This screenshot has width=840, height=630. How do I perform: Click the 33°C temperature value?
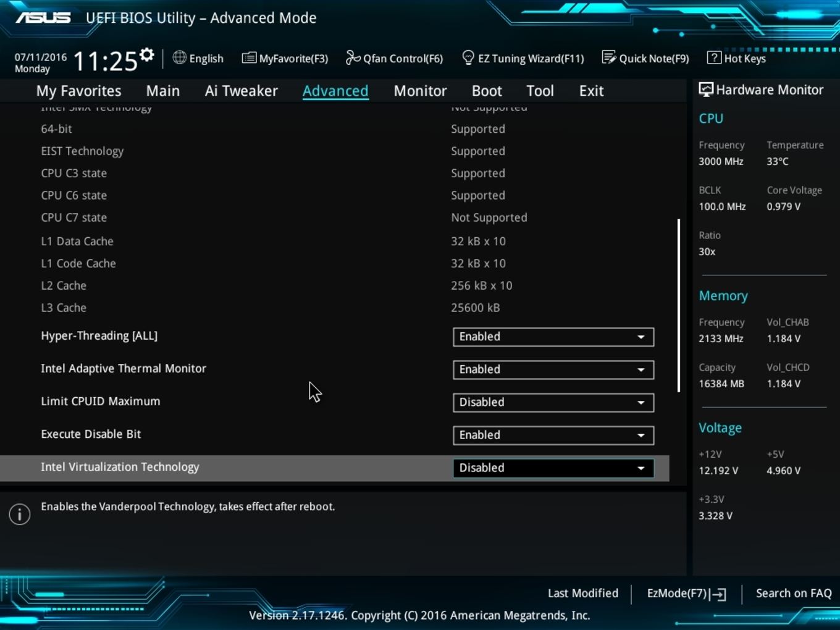pos(778,161)
